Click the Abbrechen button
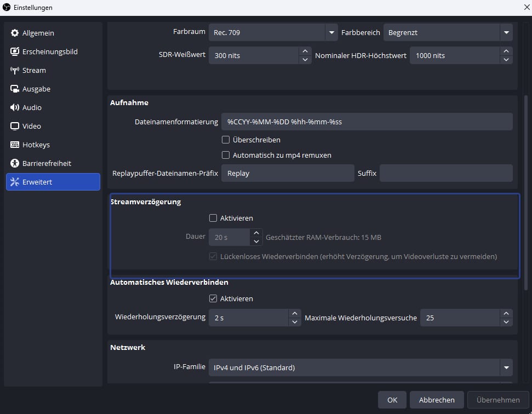 click(x=437, y=400)
